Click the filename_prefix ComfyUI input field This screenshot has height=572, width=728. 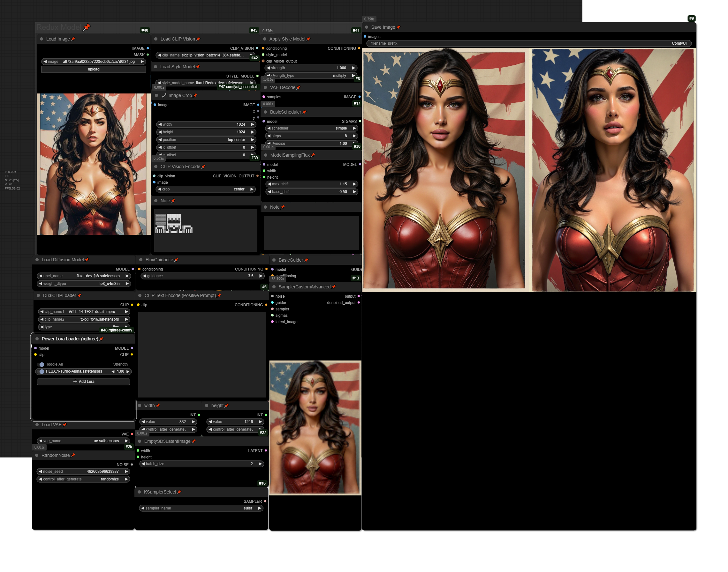[x=528, y=43]
